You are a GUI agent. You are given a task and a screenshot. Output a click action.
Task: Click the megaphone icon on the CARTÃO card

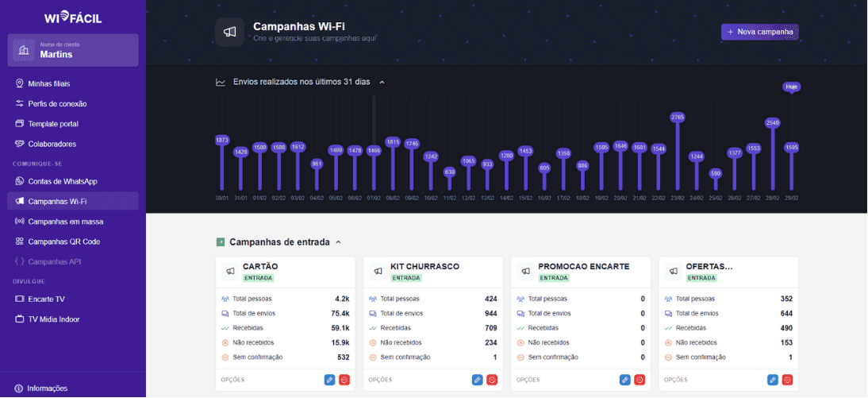point(230,271)
